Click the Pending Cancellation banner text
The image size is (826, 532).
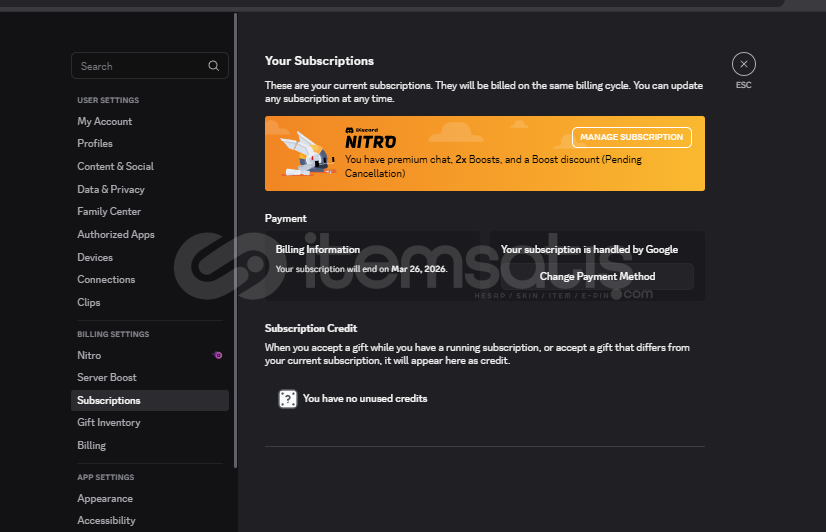pos(493,166)
